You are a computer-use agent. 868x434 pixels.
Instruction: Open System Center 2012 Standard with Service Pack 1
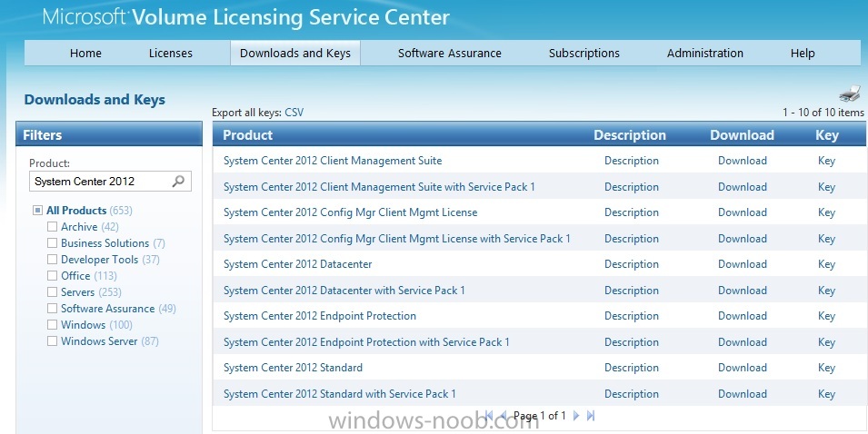(x=339, y=394)
